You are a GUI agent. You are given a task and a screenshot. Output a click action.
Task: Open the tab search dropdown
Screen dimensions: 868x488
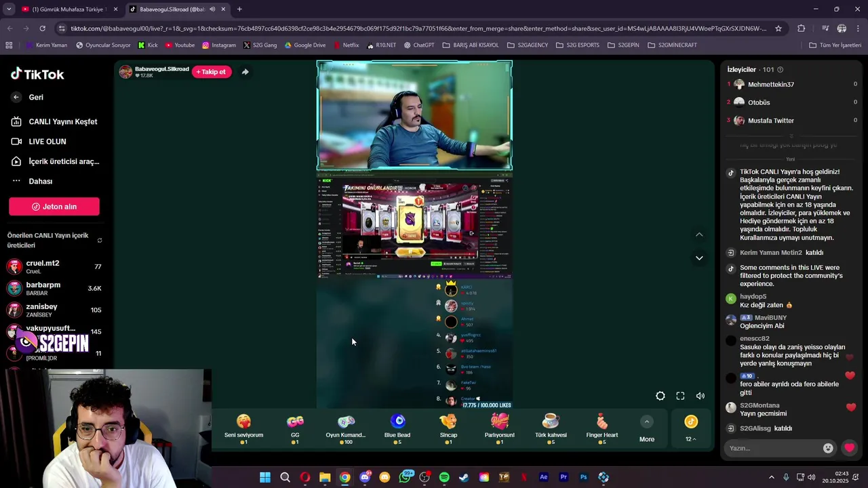pyautogui.click(x=8, y=9)
